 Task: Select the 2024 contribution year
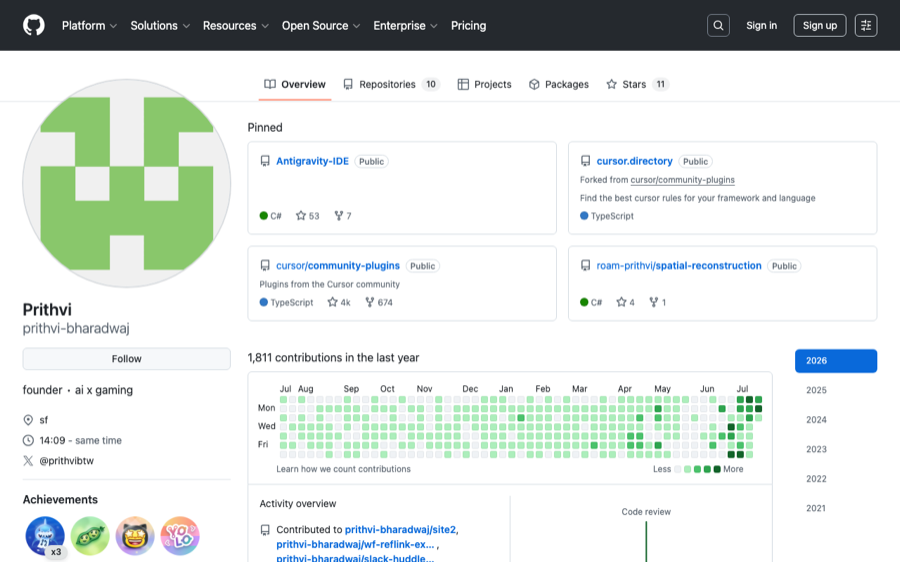(x=836, y=420)
